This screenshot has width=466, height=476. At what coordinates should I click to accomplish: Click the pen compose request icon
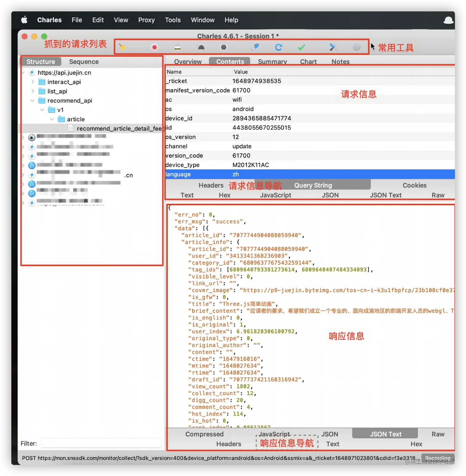(255, 47)
